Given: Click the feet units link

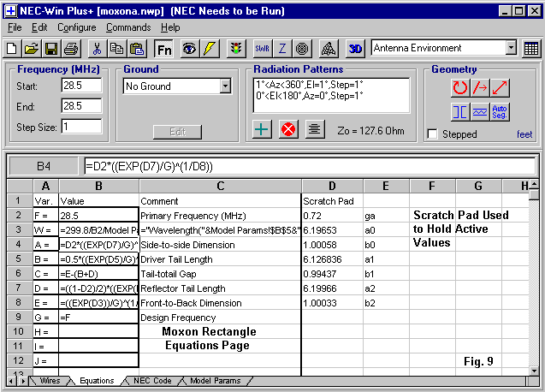Looking at the screenshot, I should point(524,134).
